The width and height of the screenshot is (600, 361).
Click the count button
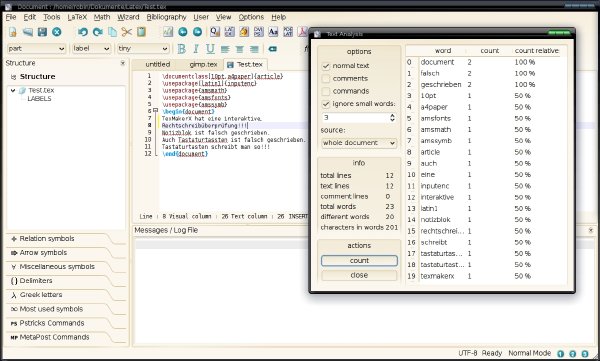pyautogui.click(x=359, y=261)
